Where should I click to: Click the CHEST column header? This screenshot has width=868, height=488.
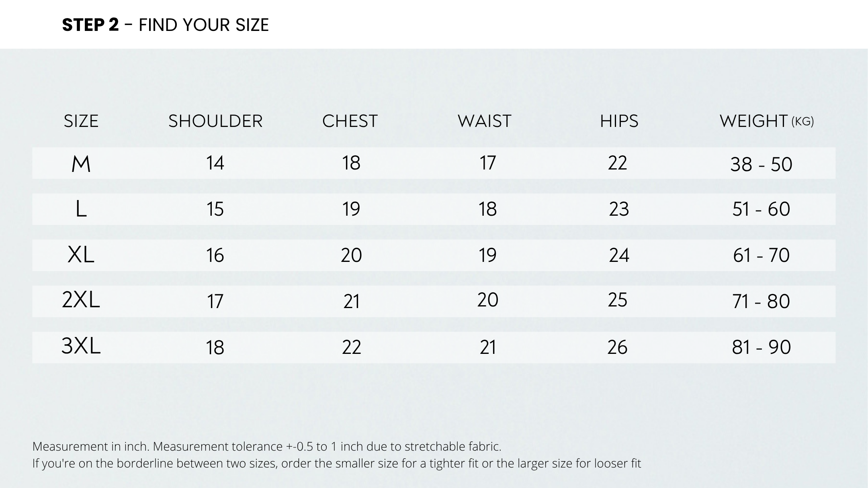[x=350, y=121]
